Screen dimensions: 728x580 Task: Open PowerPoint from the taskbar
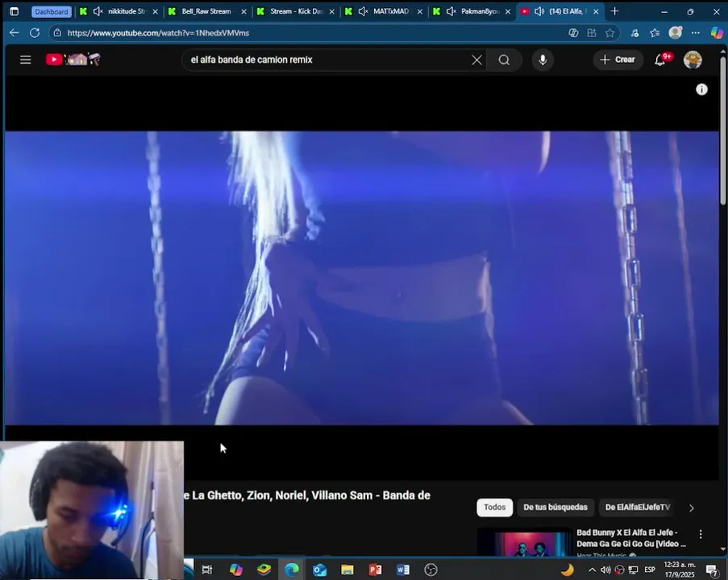click(x=375, y=570)
